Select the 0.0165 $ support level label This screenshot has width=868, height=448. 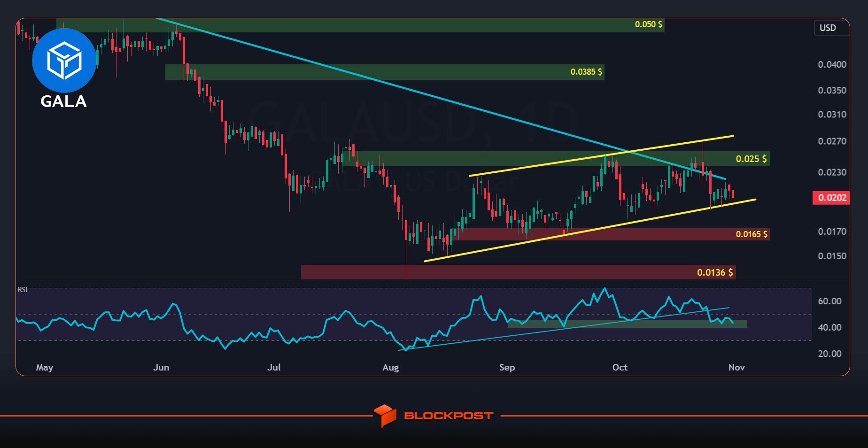pos(752,234)
